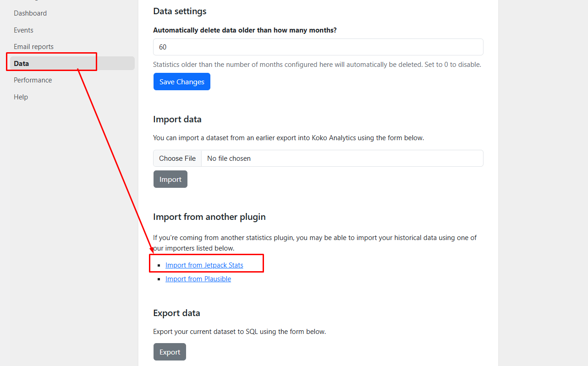Click the 'Import from another plugin' heading
The image size is (588, 366).
click(x=209, y=217)
